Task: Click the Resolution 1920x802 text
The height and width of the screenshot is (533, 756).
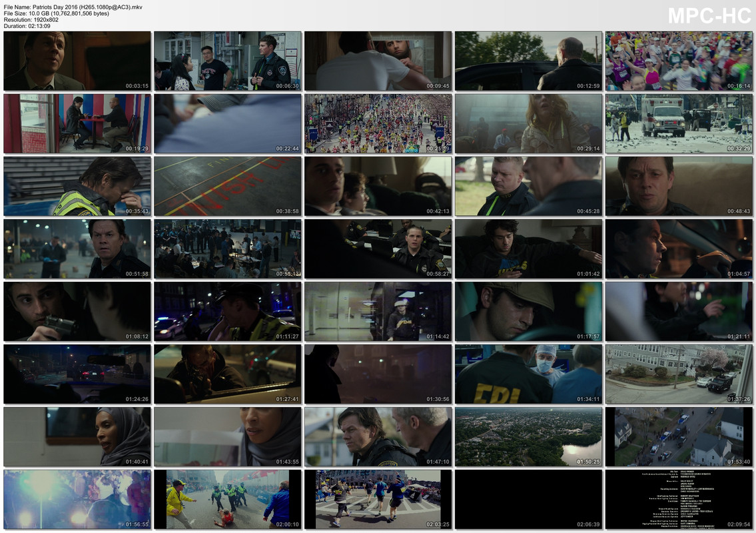Action: tap(31, 20)
